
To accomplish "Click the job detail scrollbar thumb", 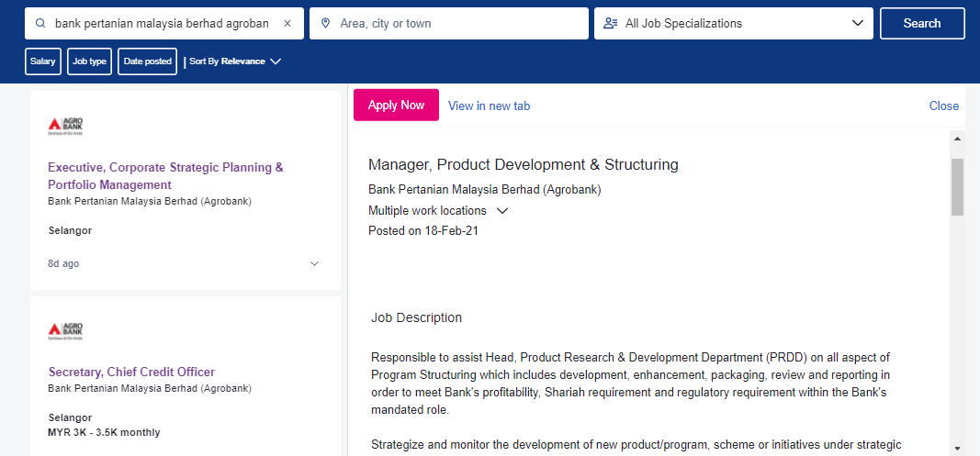I will coord(957,187).
